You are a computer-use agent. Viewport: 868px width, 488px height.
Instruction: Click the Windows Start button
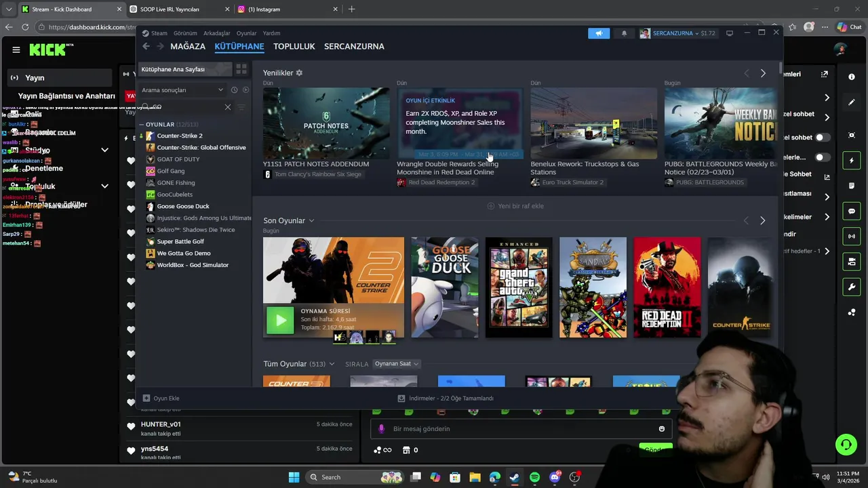tap(294, 477)
